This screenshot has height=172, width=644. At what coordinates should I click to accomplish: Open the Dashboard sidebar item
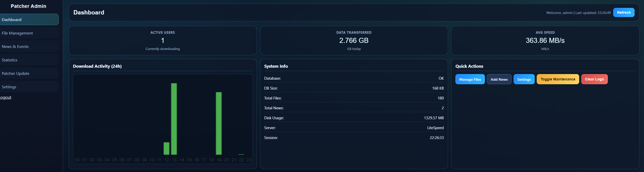click(29, 20)
